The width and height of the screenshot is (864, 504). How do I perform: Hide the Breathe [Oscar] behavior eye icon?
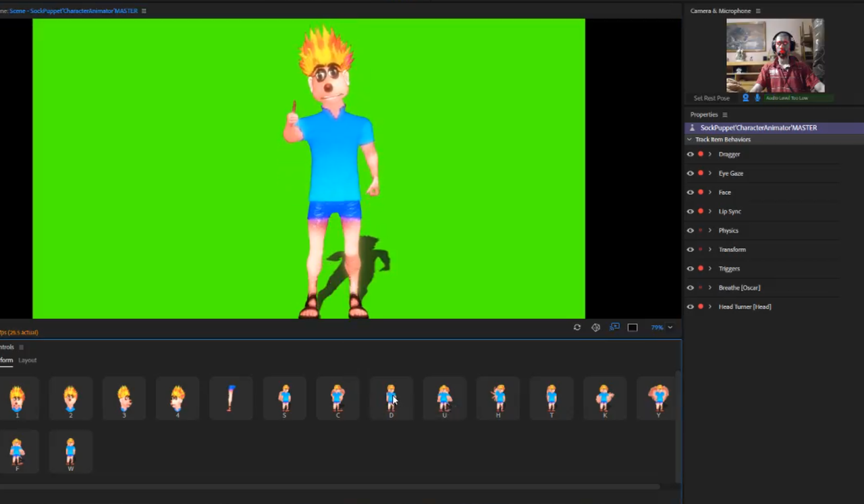pos(690,287)
